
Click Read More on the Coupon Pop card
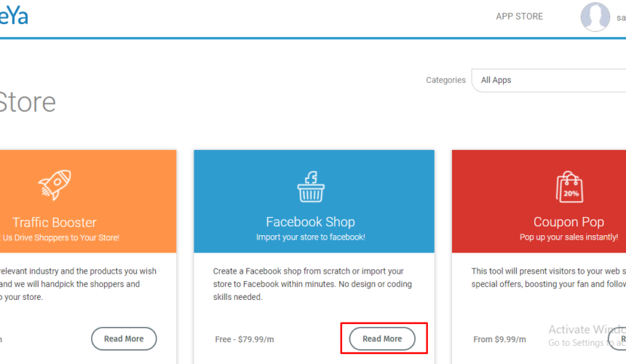tap(617, 339)
